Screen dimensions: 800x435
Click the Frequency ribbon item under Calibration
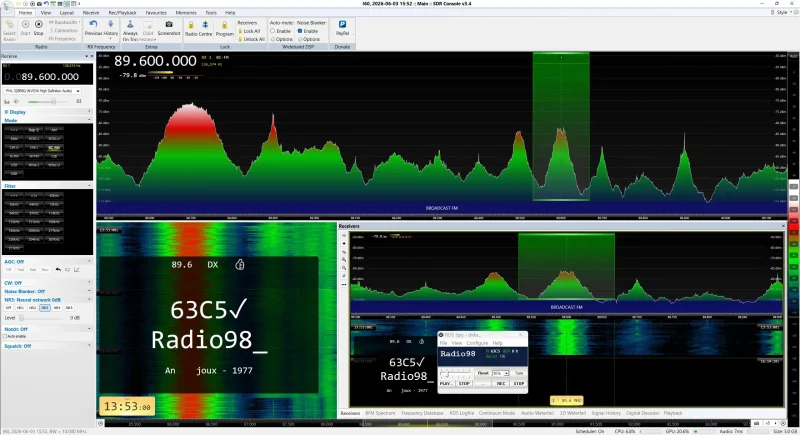coord(62,39)
